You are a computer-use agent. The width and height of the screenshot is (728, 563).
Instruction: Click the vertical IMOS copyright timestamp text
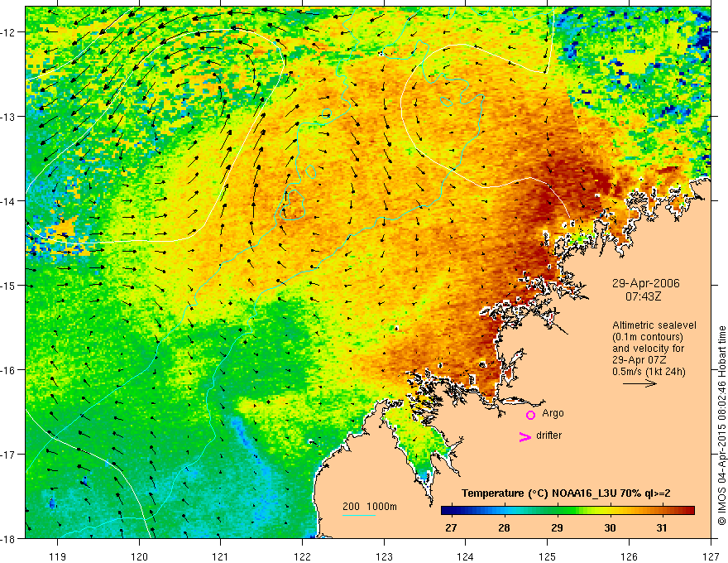(x=721, y=425)
